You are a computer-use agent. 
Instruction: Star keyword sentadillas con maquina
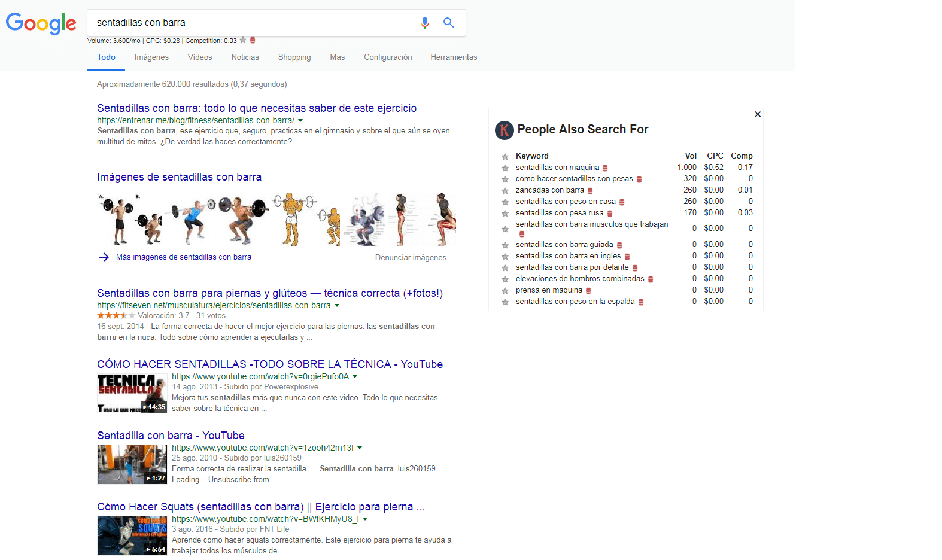click(505, 168)
